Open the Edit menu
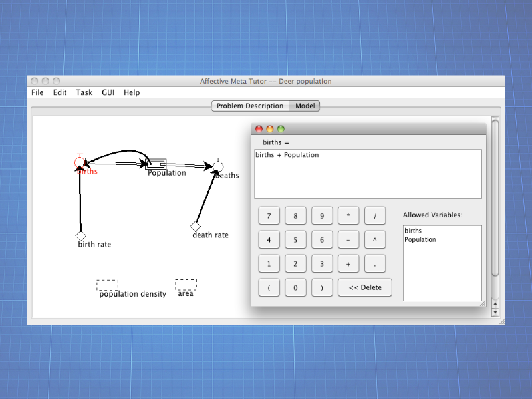Image resolution: width=532 pixels, height=399 pixels. [x=60, y=92]
